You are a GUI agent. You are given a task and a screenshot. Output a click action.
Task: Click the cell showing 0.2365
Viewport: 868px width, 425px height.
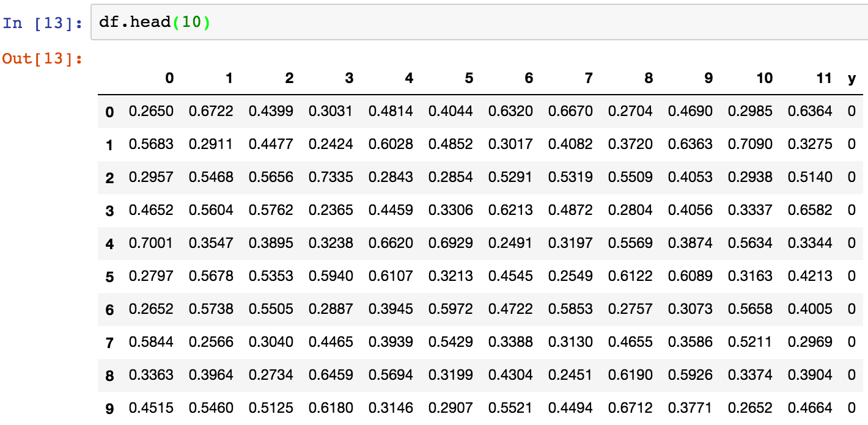coord(331,210)
